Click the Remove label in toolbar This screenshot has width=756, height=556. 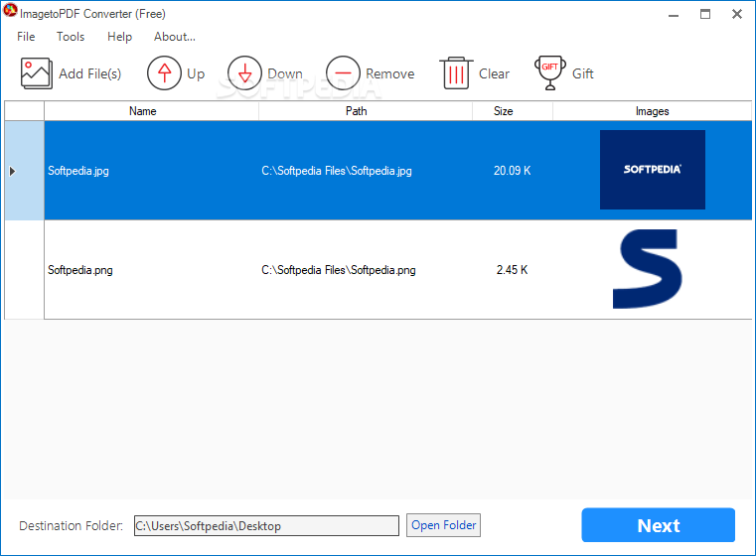pyautogui.click(x=390, y=73)
